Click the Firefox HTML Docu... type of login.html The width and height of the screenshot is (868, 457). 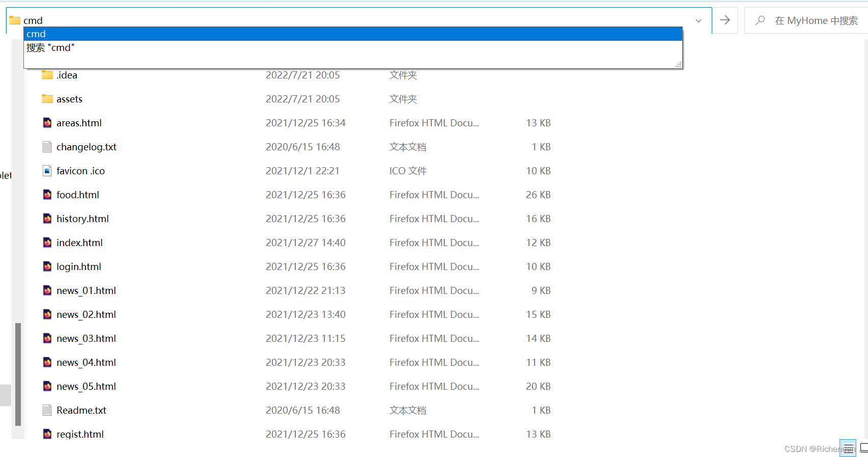pyautogui.click(x=434, y=266)
